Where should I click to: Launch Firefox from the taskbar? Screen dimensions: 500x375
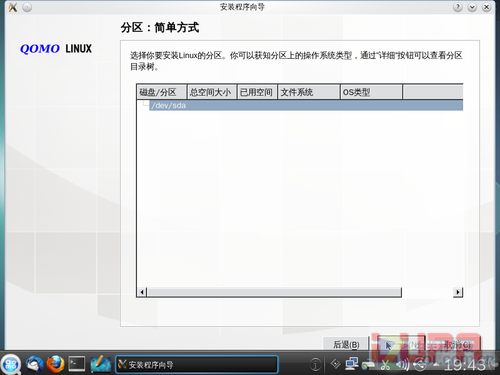(55, 364)
